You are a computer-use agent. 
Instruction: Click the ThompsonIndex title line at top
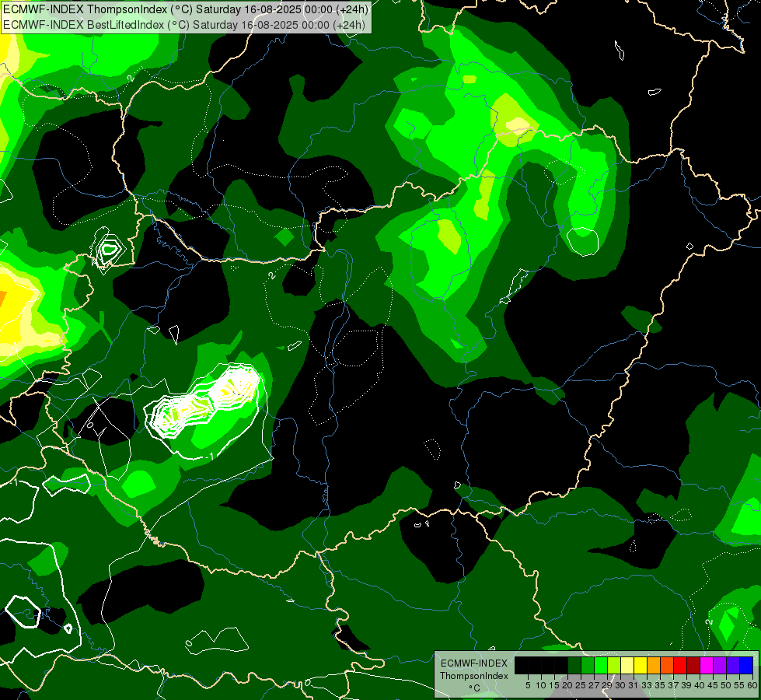186,9
